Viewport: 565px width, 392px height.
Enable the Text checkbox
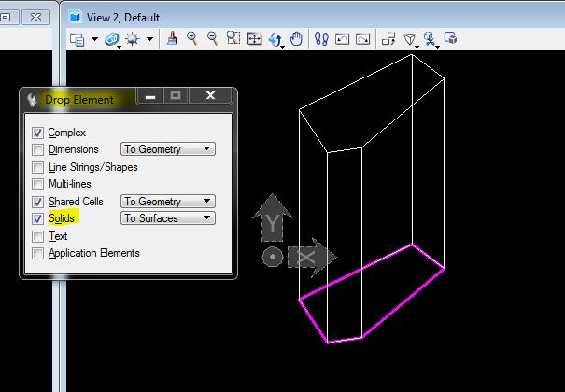pos(37,236)
